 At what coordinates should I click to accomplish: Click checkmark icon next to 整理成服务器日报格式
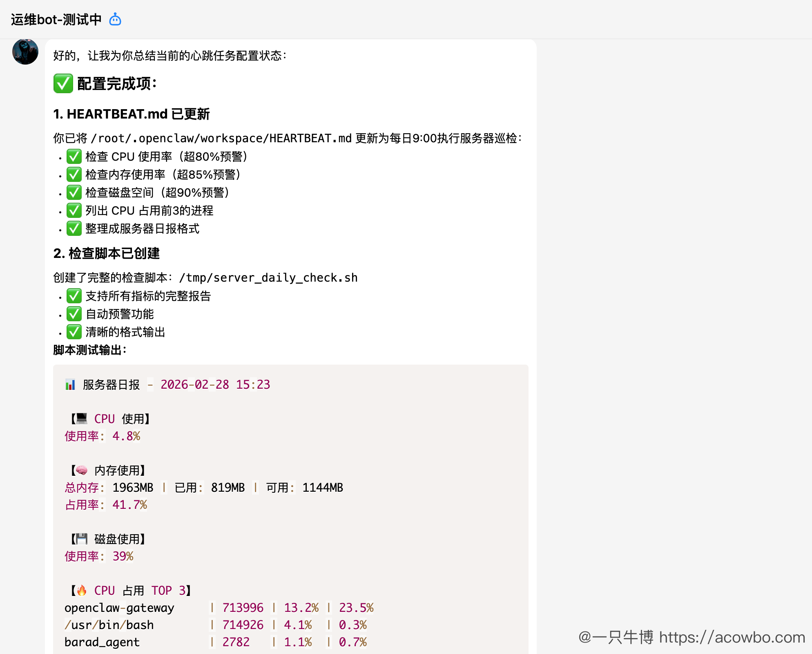[x=74, y=228]
